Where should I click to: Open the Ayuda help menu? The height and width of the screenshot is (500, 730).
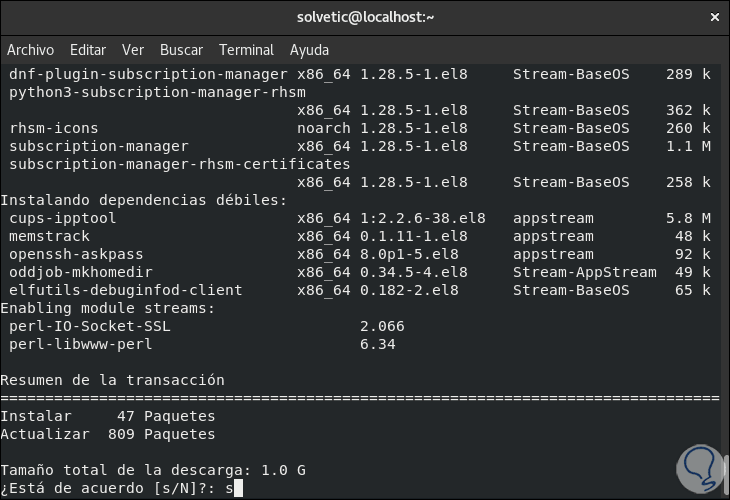click(x=310, y=50)
